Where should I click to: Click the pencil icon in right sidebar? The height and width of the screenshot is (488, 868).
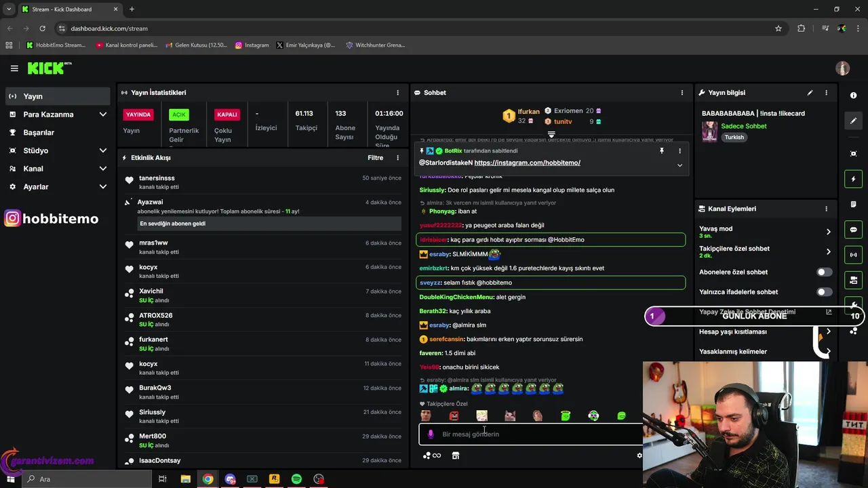coord(854,121)
